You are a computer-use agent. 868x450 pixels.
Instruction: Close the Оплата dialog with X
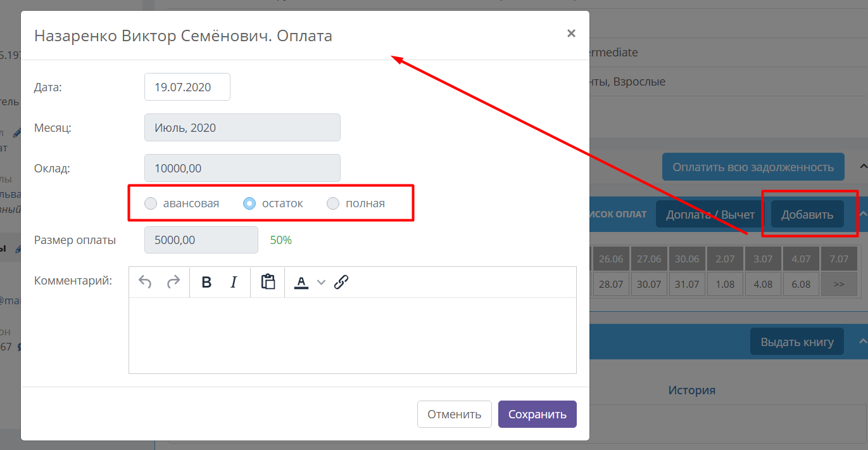[571, 34]
